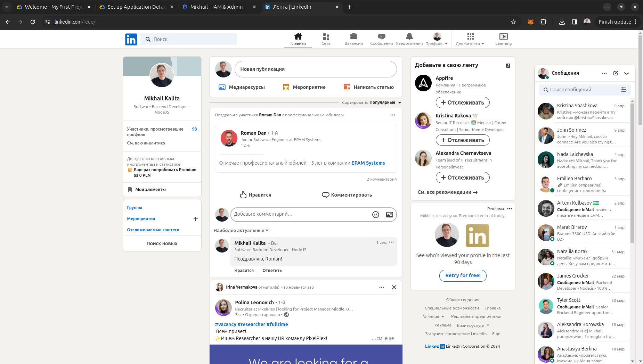Open the Вакансии jobs icon

[x=354, y=39]
